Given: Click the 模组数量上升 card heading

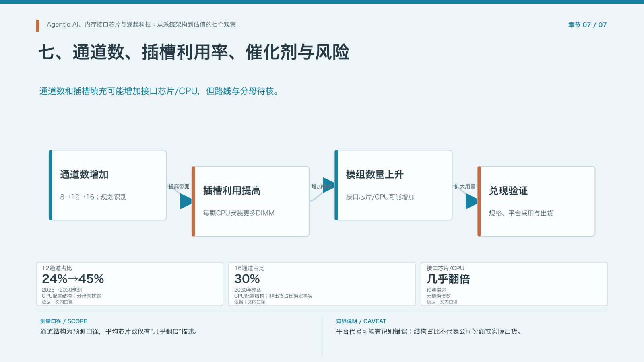Looking at the screenshot, I should [375, 175].
